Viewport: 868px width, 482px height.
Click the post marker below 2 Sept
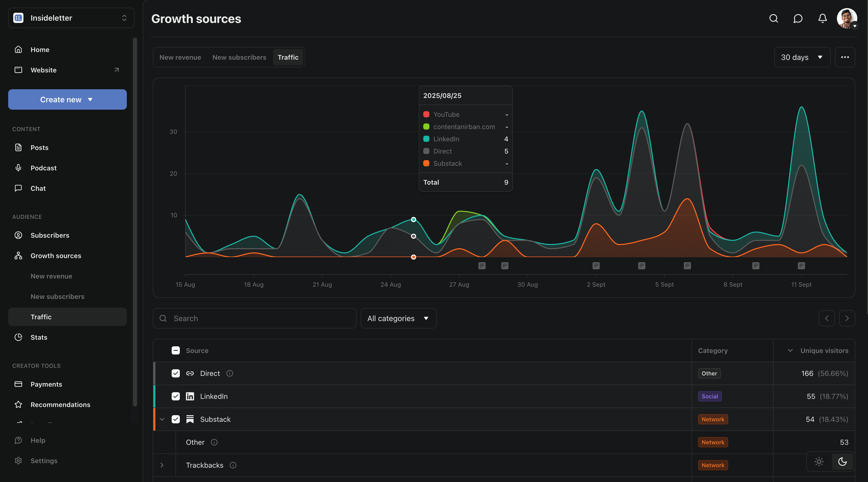[596, 266]
